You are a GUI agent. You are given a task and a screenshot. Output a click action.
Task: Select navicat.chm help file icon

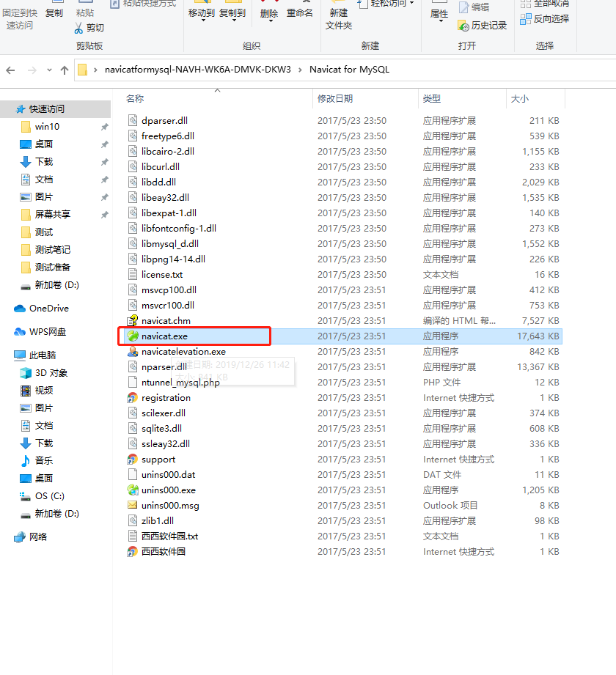[133, 321]
